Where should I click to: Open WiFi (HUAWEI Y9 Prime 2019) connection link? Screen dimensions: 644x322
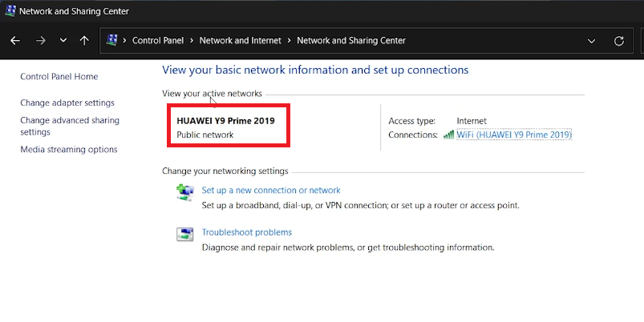coord(514,135)
